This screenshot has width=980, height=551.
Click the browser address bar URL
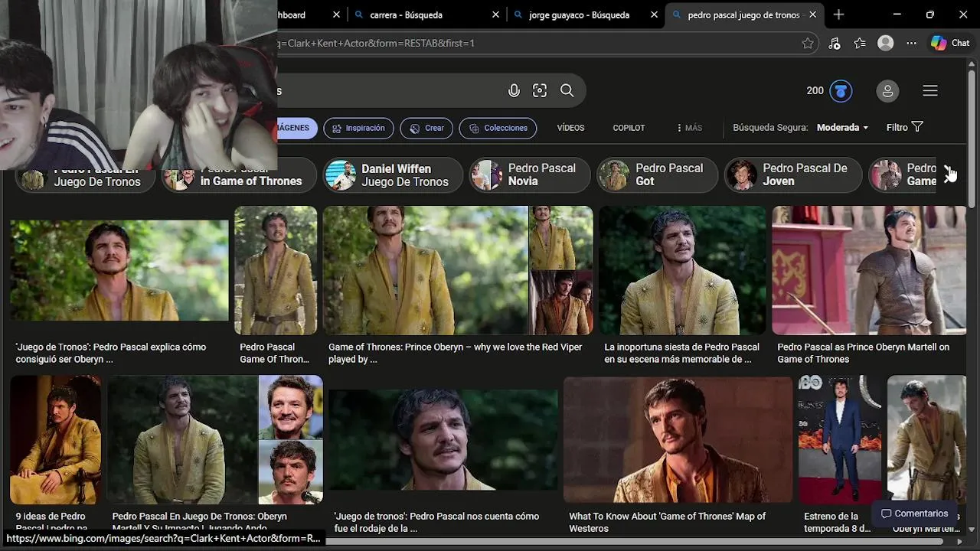click(536, 44)
